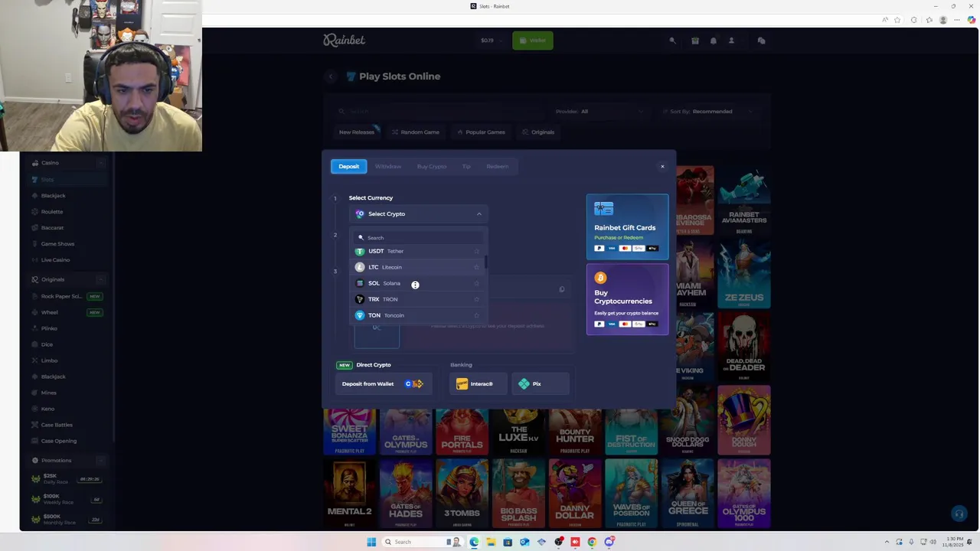Screen dimensions: 980x551
Task: Select TRX TRON from the list
Action: tap(417, 299)
